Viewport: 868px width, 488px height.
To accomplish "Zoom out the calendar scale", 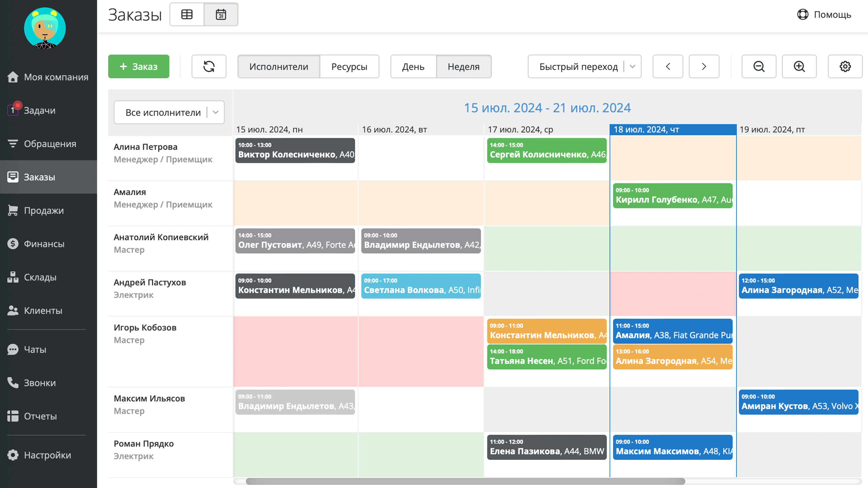I will [759, 66].
